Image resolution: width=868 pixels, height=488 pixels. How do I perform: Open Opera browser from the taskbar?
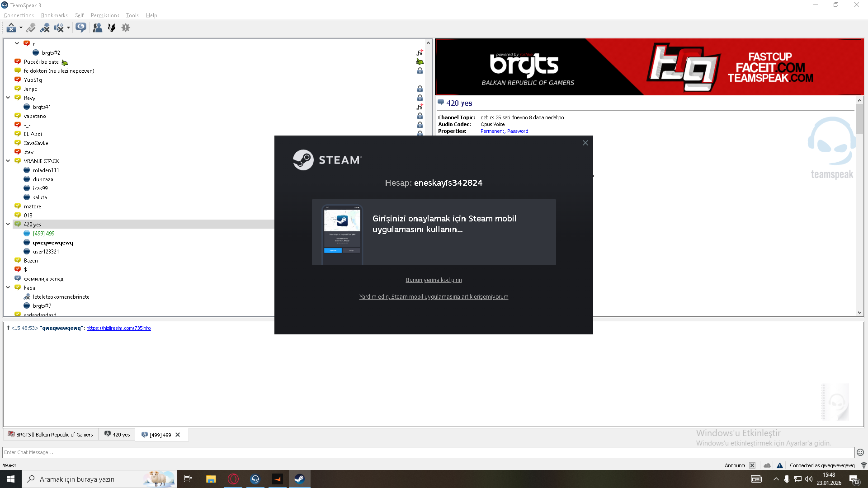tap(233, 479)
